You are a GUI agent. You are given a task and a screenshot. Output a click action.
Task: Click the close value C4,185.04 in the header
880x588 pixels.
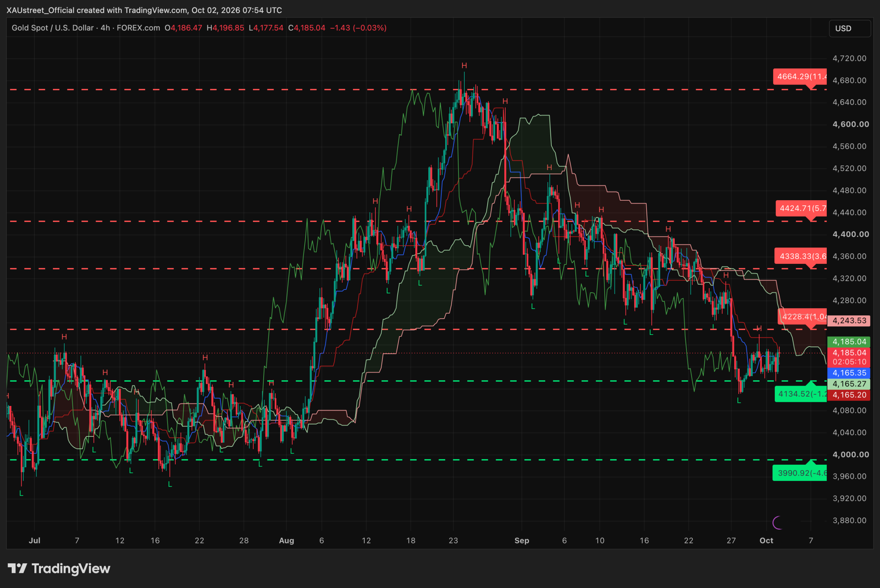(307, 28)
